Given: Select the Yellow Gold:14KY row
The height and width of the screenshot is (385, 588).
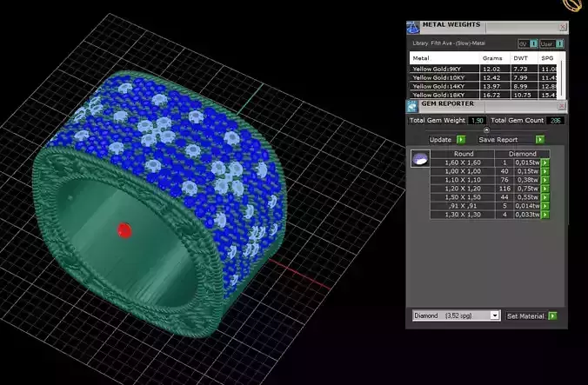Looking at the screenshot, I should click(484, 86).
